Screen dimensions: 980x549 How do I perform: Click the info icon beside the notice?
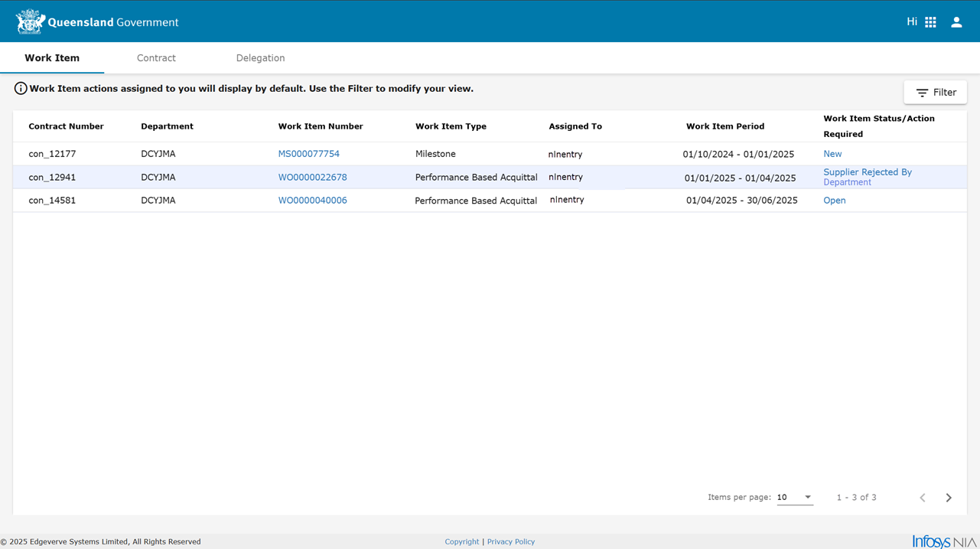[x=21, y=89]
